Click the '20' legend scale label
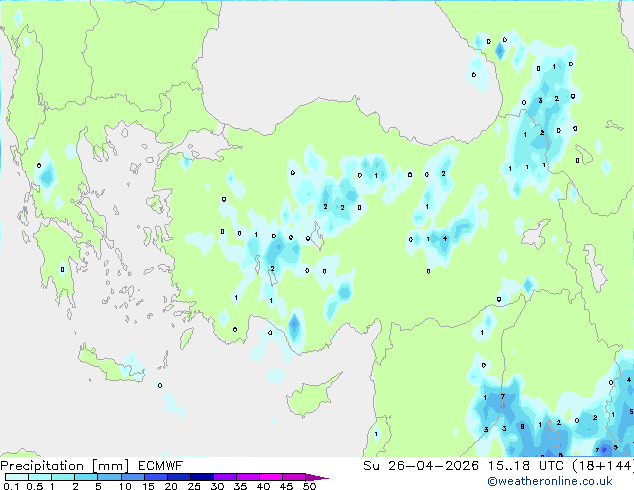The height and width of the screenshot is (490, 634). pyautogui.click(x=171, y=486)
